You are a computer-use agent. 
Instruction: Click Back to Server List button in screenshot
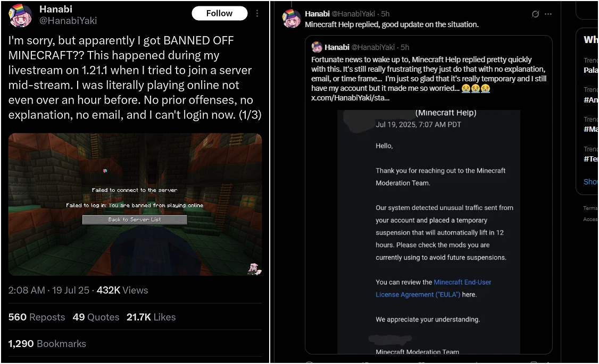tap(135, 219)
